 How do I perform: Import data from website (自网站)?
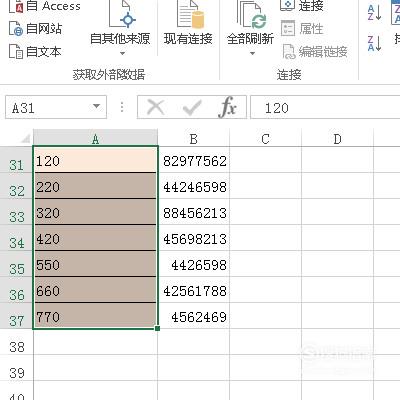tap(35, 29)
